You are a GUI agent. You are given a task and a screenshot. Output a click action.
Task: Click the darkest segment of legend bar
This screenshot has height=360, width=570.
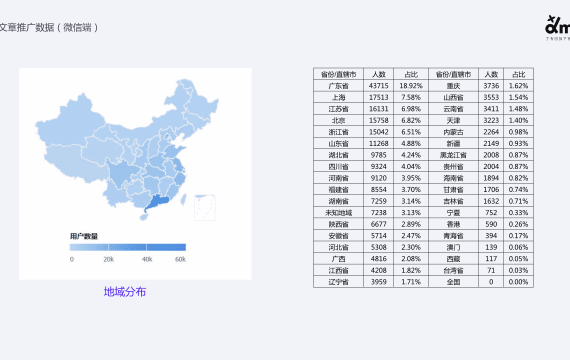click(166, 247)
